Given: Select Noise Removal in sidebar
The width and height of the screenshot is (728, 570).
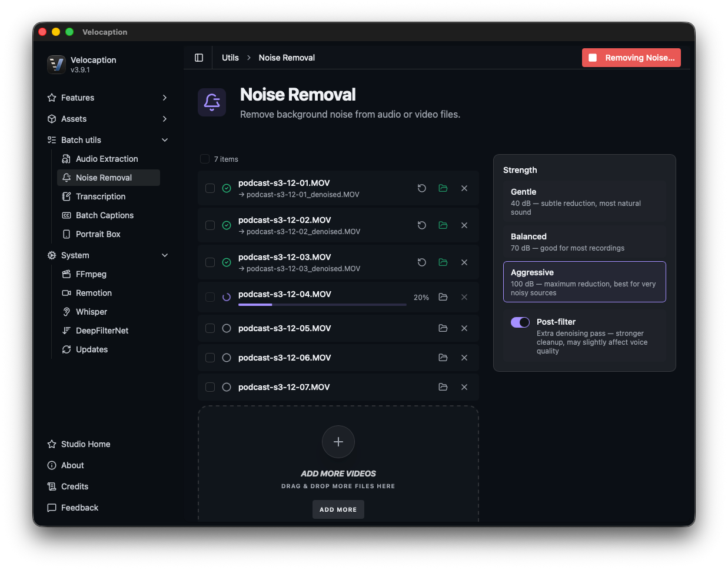Looking at the screenshot, I should 108,178.
